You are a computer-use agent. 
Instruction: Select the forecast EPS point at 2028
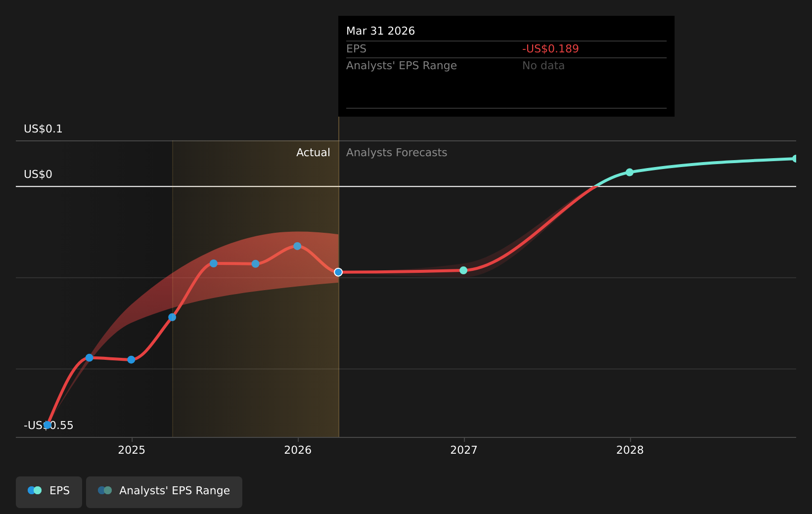point(630,172)
